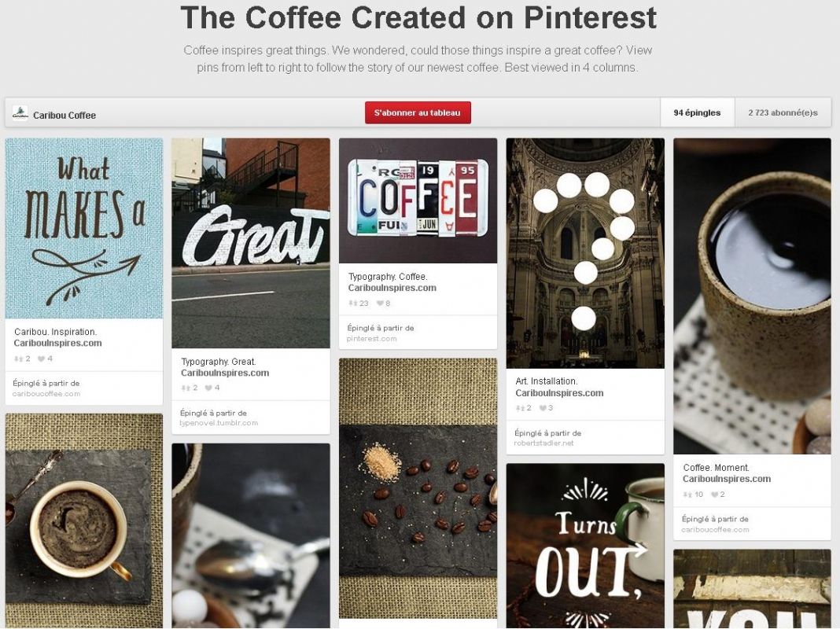Click the repin icon under Typography Great pin
Viewport: 840px width, 629px height.
click(x=186, y=388)
